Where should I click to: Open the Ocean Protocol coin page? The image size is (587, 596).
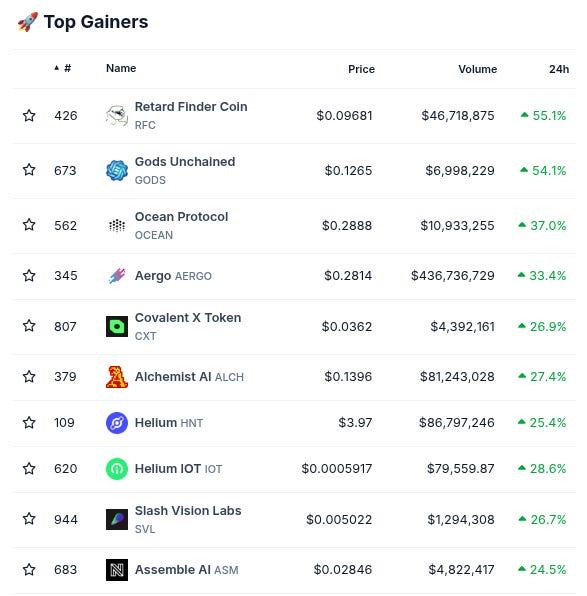181,217
